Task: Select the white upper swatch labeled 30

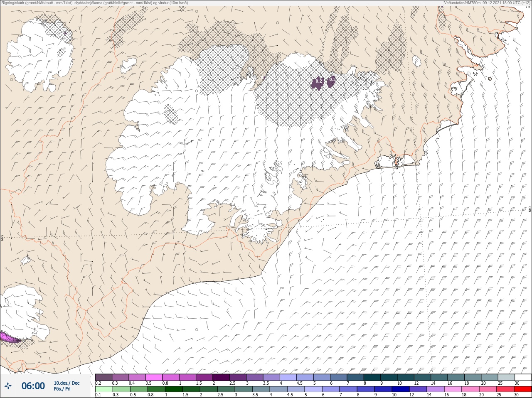Action: tap(523, 377)
